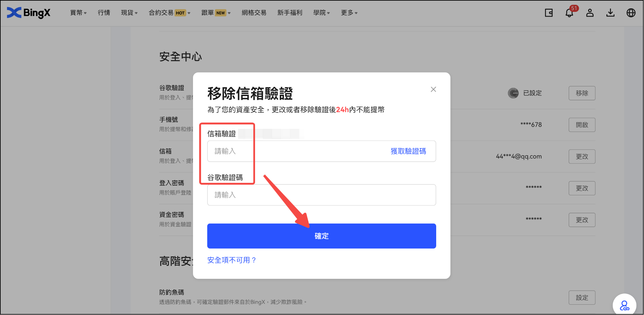
Task: Close the 移除信箱驗證 dialog
Action: click(x=433, y=89)
